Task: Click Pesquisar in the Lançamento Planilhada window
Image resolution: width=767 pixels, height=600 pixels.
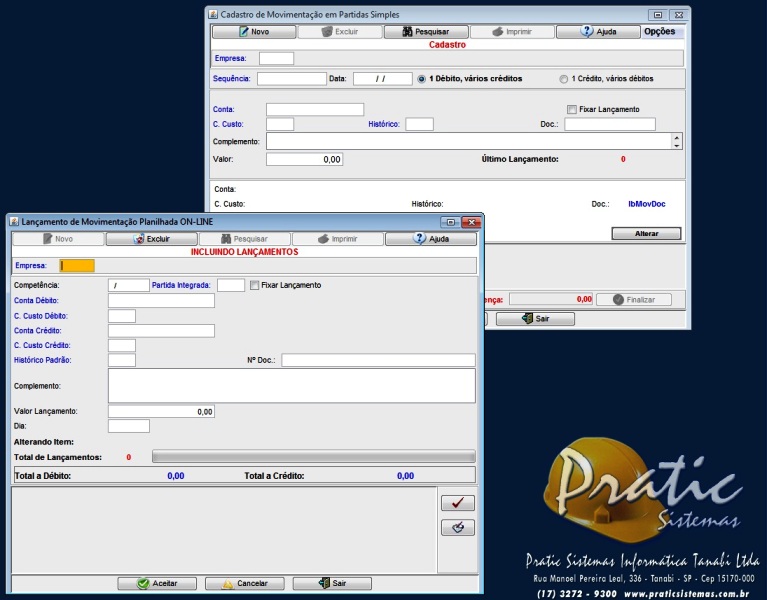Action: point(245,239)
